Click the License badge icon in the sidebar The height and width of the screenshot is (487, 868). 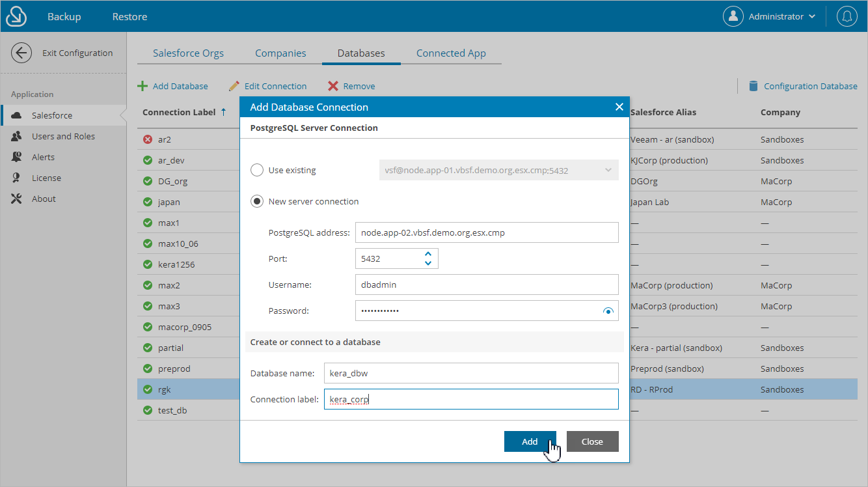[x=17, y=178]
